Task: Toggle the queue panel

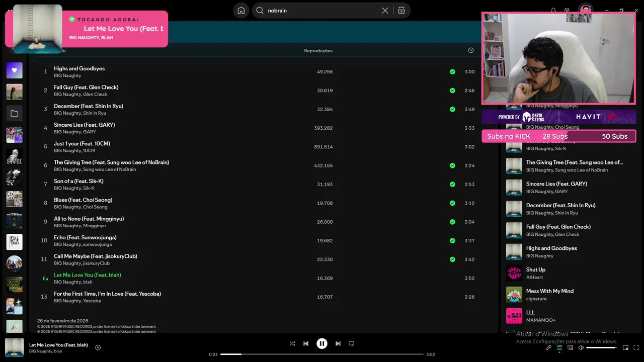Action: (x=559, y=347)
